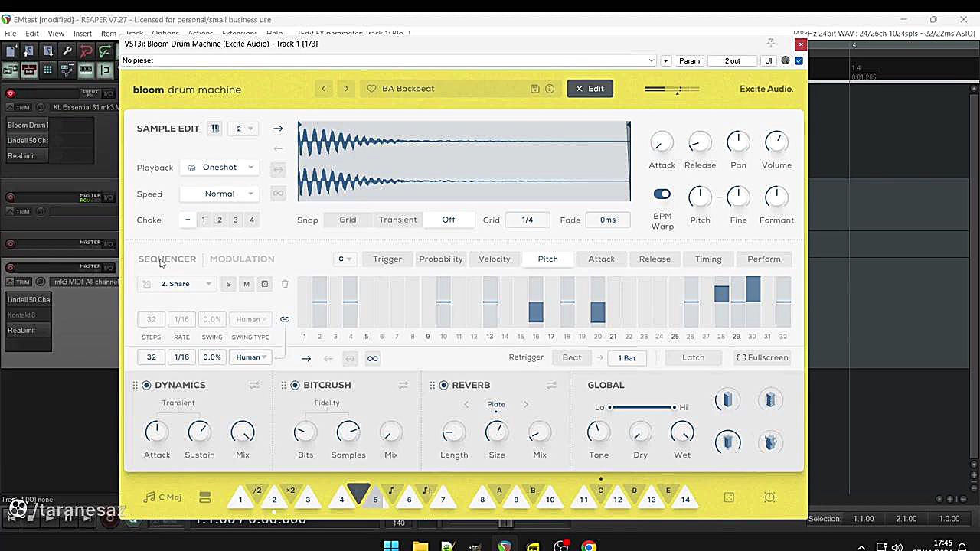Toggle the BPM Warp switch
The width and height of the screenshot is (980, 551).
pyautogui.click(x=662, y=194)
